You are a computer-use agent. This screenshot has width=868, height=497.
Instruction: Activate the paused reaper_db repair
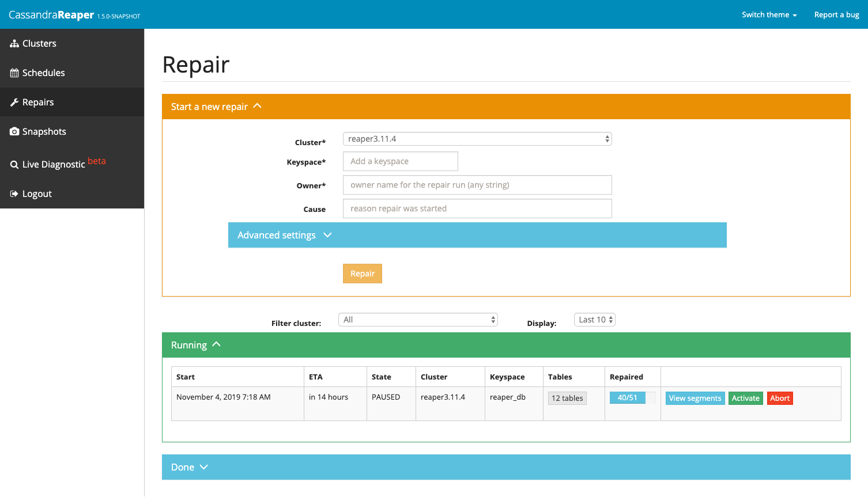coord(746,398)
